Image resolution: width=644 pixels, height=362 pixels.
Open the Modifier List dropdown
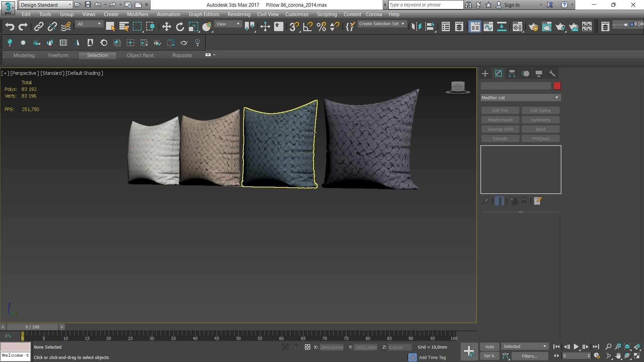(521, 98)
